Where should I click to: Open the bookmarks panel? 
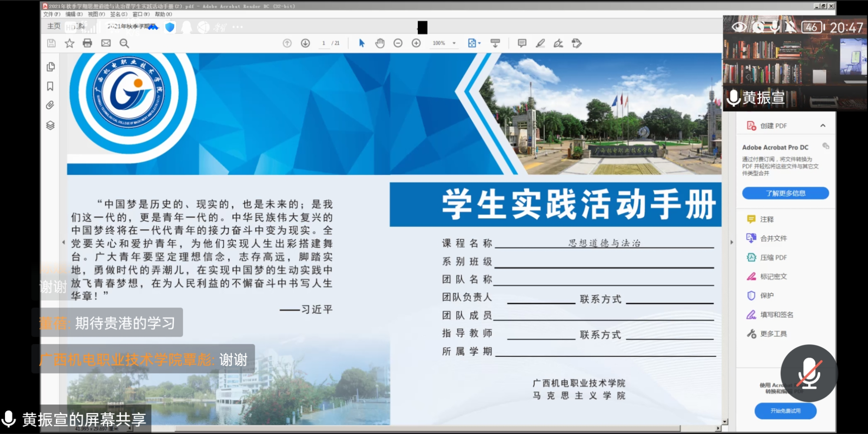[x=51, y=86]
